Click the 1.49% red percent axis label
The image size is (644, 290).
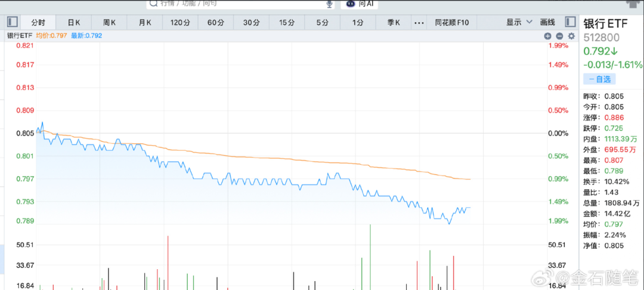tap(559, 64)
